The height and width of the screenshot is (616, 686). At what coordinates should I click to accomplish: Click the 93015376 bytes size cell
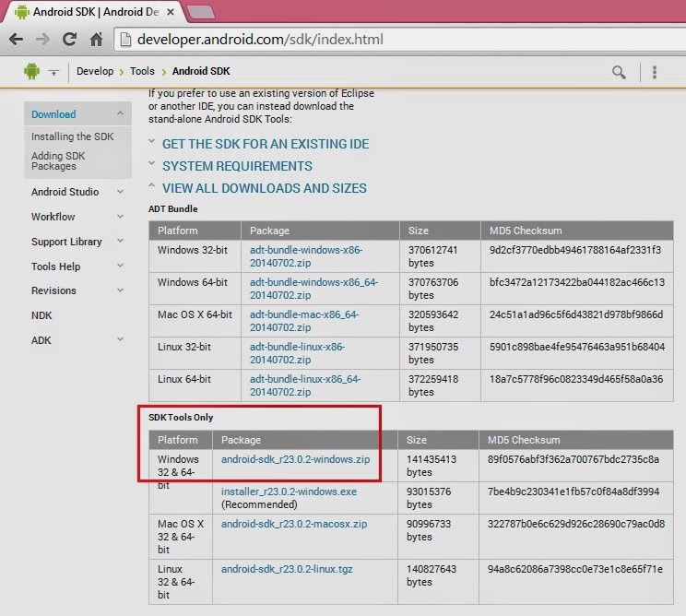438,498
